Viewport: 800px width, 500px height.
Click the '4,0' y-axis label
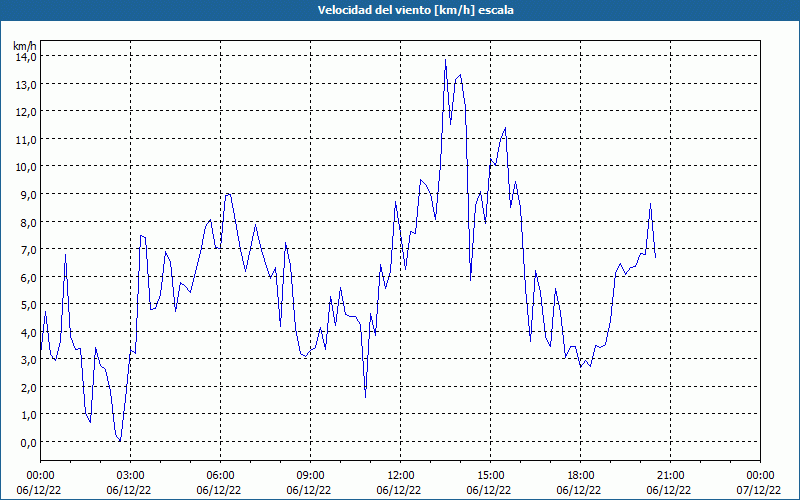tap(29, 332)
